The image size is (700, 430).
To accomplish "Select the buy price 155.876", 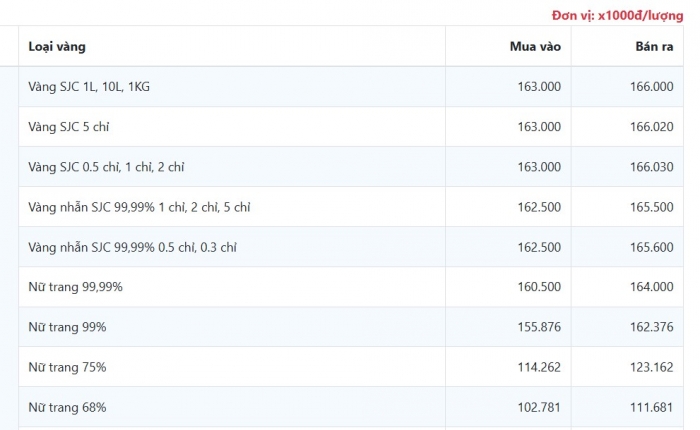I will [539, 327].
